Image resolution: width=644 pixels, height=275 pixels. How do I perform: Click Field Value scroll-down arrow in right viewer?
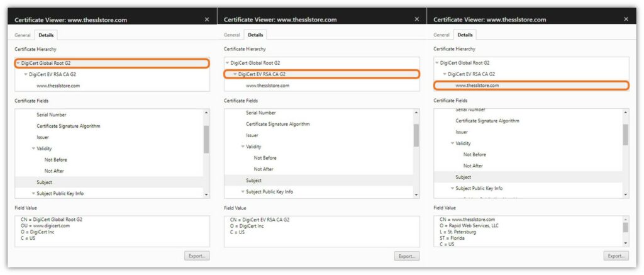pyautogui.click(x=626, y=244)
